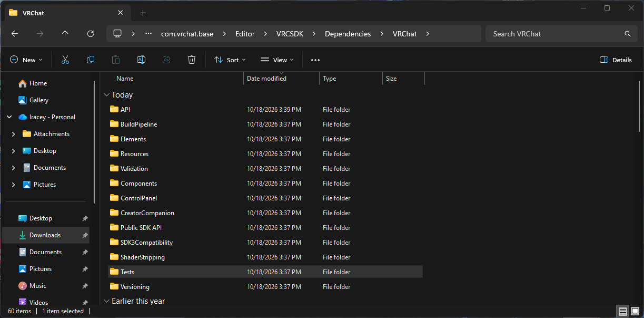The image size is (644, 318).
Task: Open the New item menu button
Action: [x=26, y=60]
